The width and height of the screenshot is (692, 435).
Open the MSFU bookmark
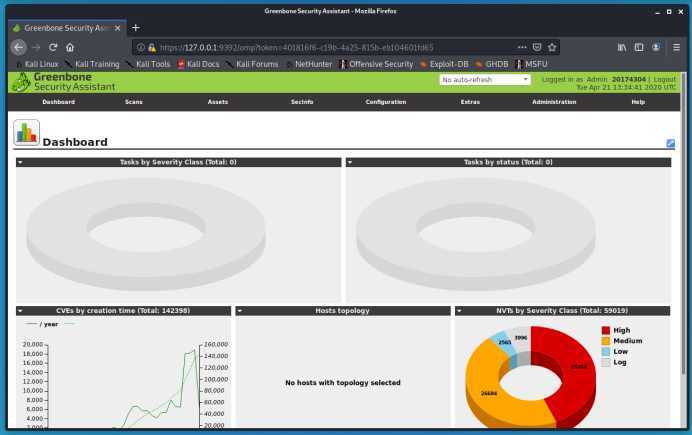pos(532,64)
